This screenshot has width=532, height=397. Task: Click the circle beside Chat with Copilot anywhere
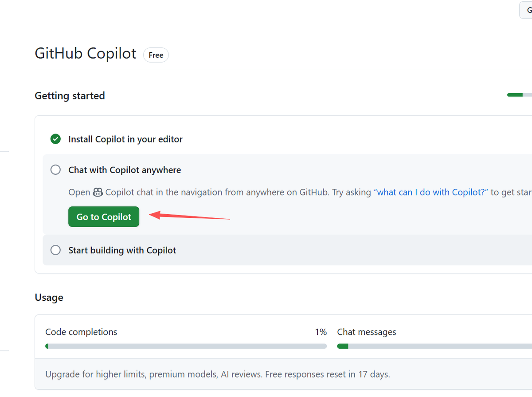click(x=55, y=170)
